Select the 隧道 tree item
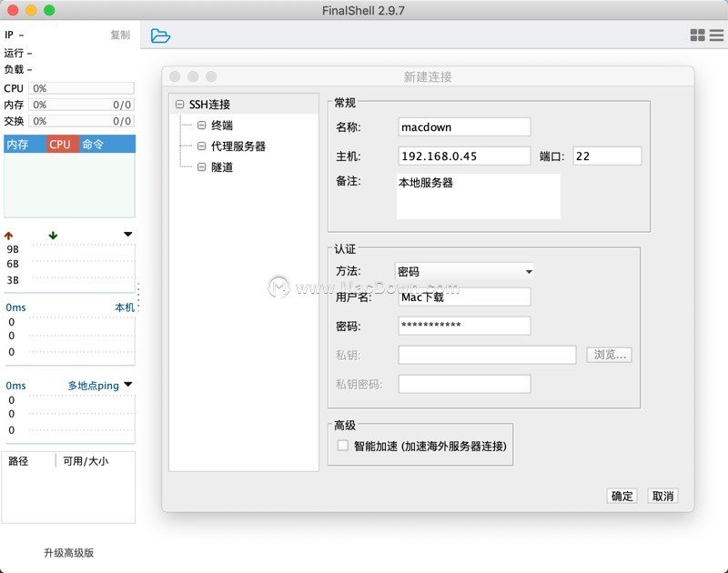The height and width of the screenshot is (573, 728). pos(222,167)
